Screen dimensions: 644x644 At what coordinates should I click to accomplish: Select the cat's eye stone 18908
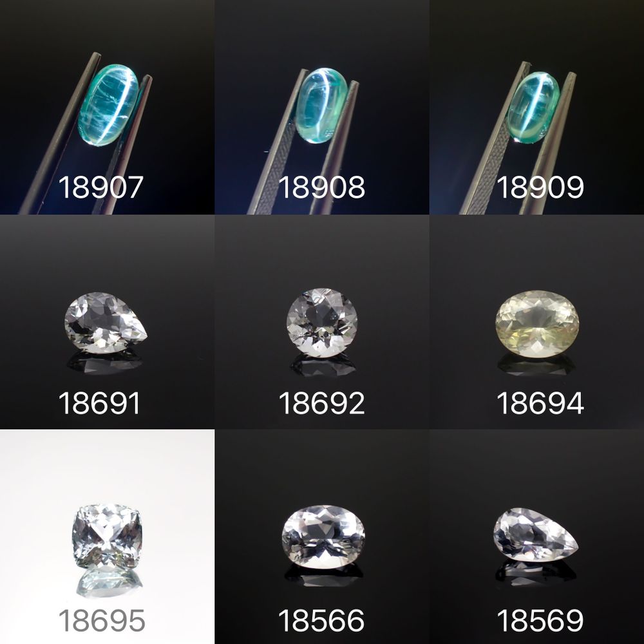point(321,106)
